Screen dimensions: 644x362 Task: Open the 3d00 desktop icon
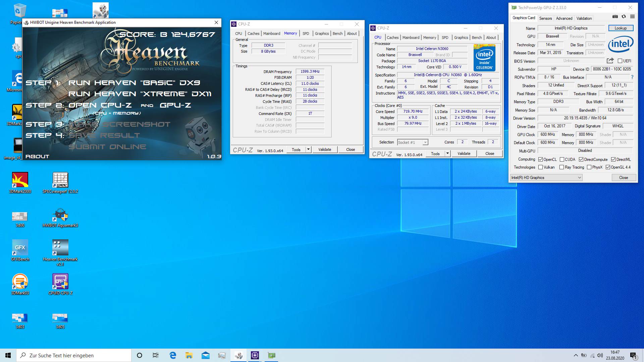pyautogui.click(x=20, y=220)
